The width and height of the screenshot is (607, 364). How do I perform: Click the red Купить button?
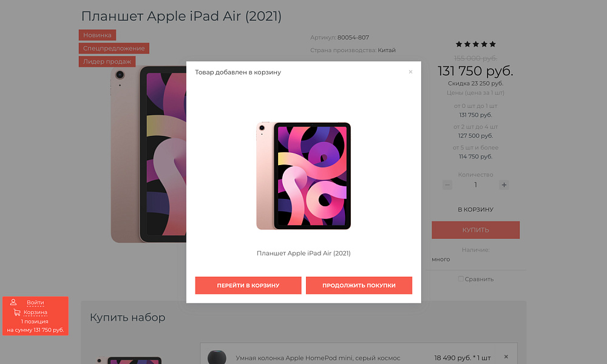click(x=475, y=230)
